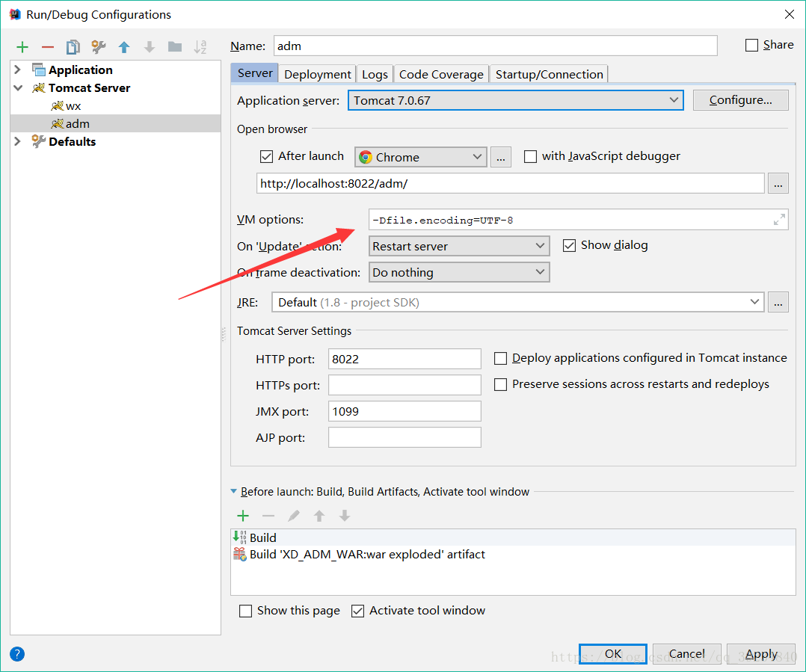Viewport: 806px width, 672px height.
Task: Remove before launch task minus icon
Action: coord(268,516)
